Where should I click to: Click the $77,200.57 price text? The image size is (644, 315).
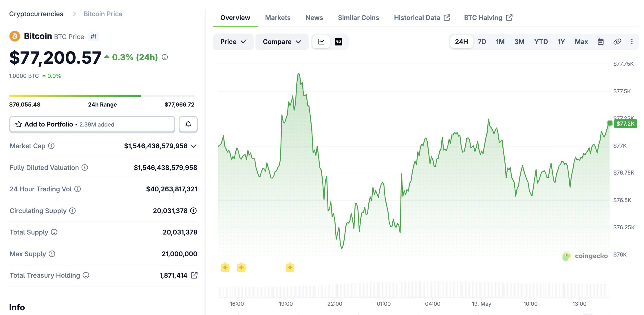coord(55,58)
